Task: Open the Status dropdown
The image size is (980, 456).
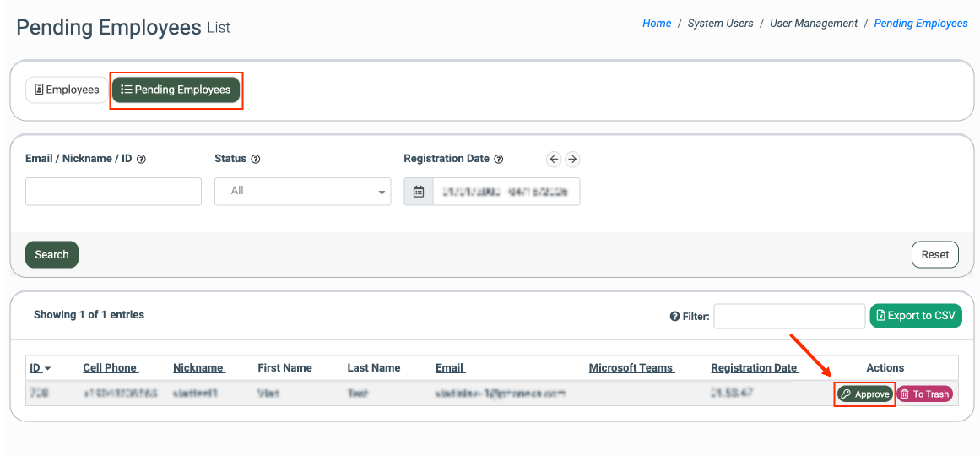Action: pos(302,192)
